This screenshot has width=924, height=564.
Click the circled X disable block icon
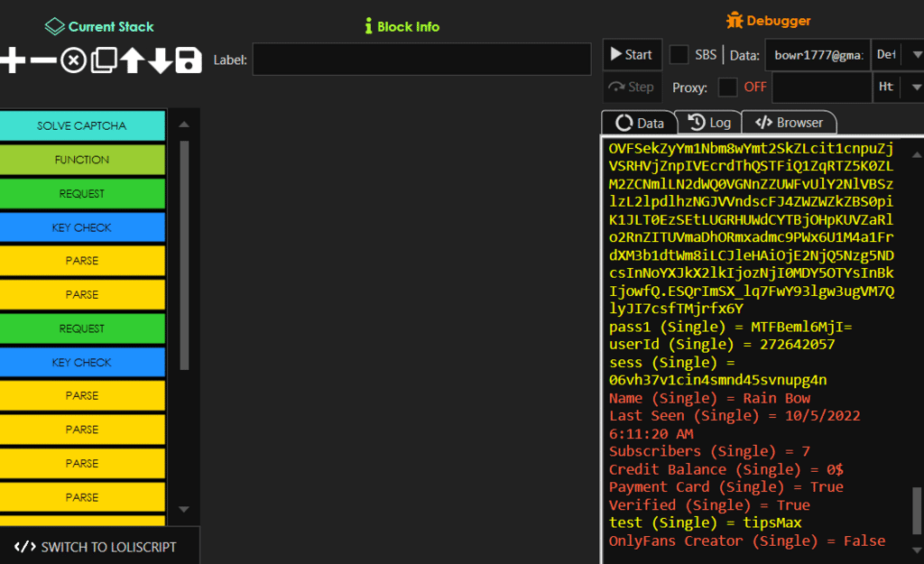pyautogui.click(x=73, y=60)
